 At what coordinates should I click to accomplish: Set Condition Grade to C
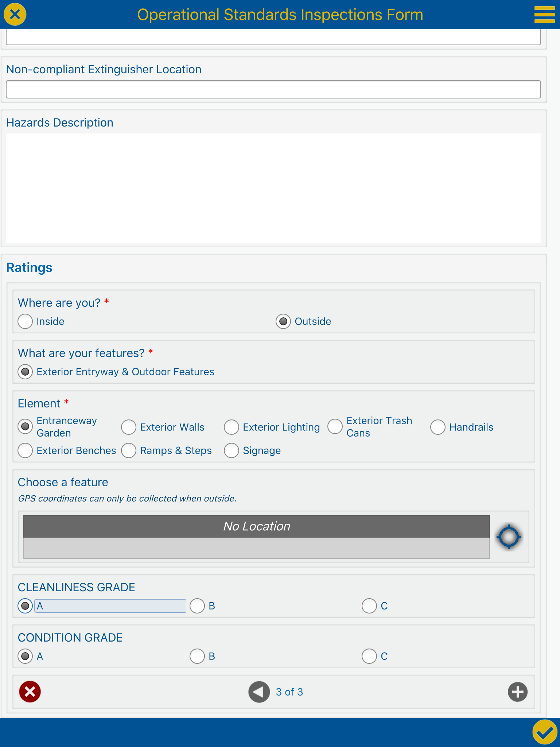pyautogui.click(x=369, y=656)
